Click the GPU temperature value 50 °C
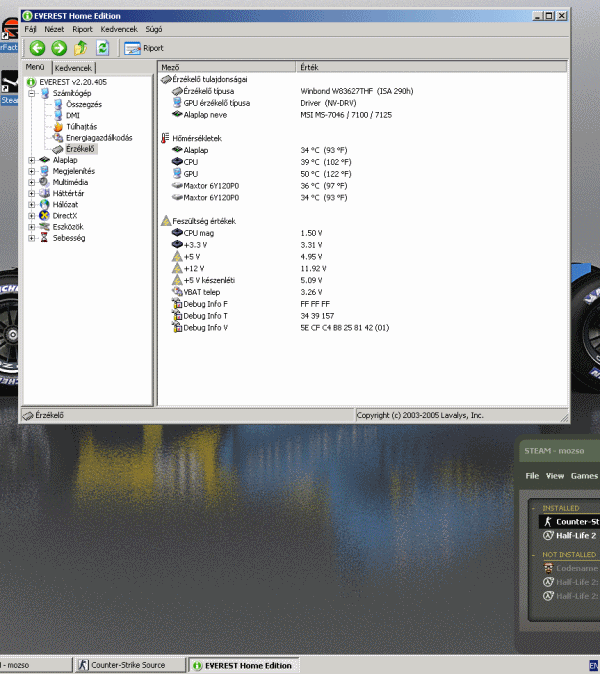The width and height of the screenshot is (600, 674). (x=326, y=174)
